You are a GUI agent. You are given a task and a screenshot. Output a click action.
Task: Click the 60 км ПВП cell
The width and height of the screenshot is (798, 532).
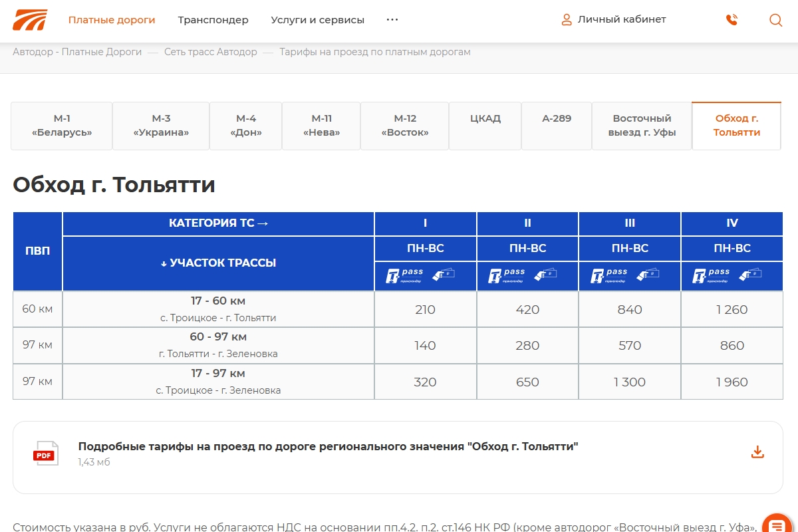[x=37, y=309]
